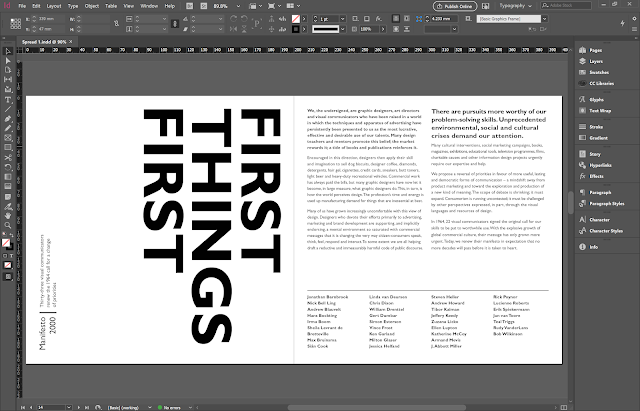640x411 pixels.
Task: Select the Pen tool
Action: coord(8,119)
